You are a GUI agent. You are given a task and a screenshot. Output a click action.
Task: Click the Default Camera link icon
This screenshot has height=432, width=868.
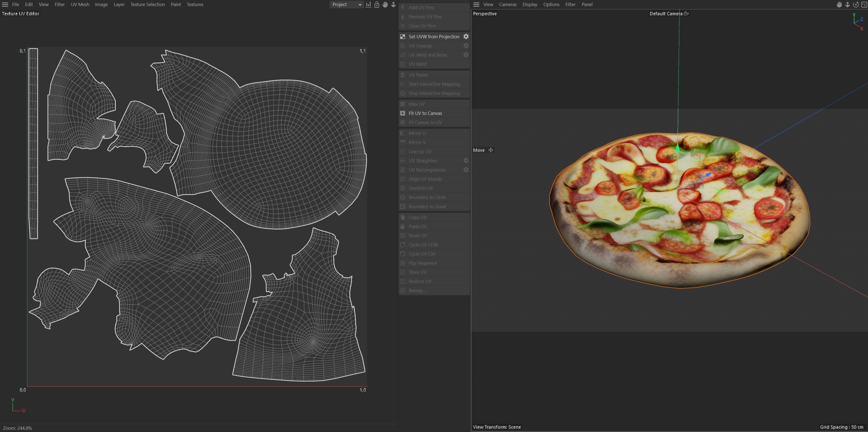(x=686, y=14)
